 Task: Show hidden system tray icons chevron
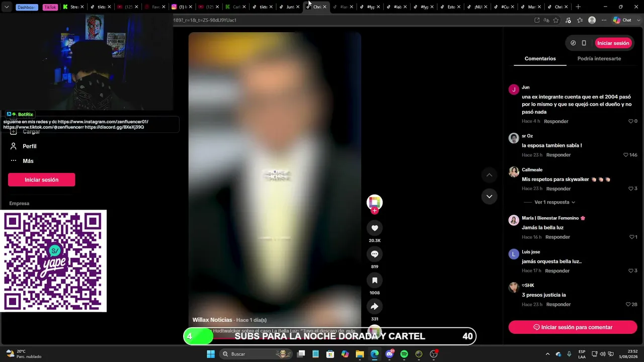(548, 354)
